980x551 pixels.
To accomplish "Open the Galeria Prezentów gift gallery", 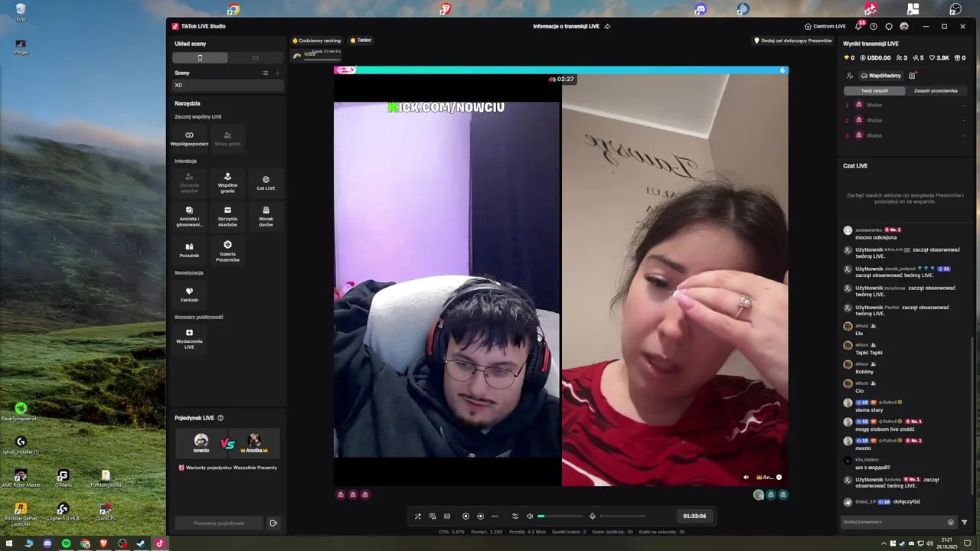I will click(227, 251).
